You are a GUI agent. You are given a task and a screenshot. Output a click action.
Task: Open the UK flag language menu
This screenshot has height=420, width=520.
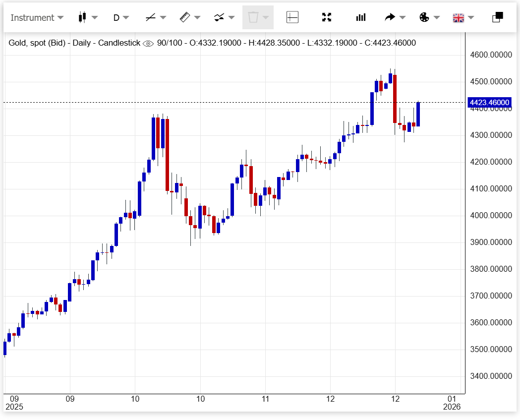click(459, 17)
